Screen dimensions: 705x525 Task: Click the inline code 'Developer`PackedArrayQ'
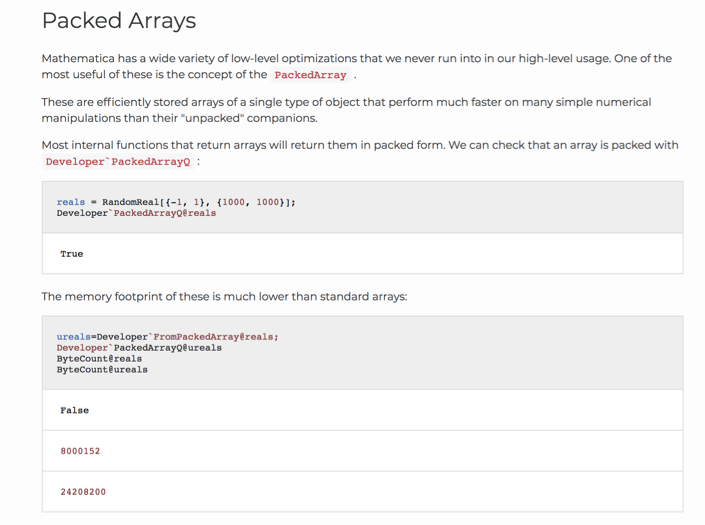[118, 162]
